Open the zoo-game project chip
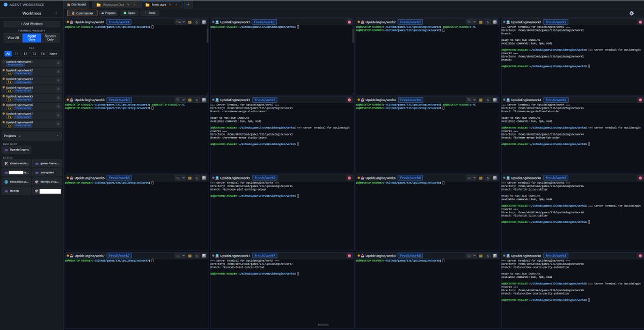 click(47, 173)
